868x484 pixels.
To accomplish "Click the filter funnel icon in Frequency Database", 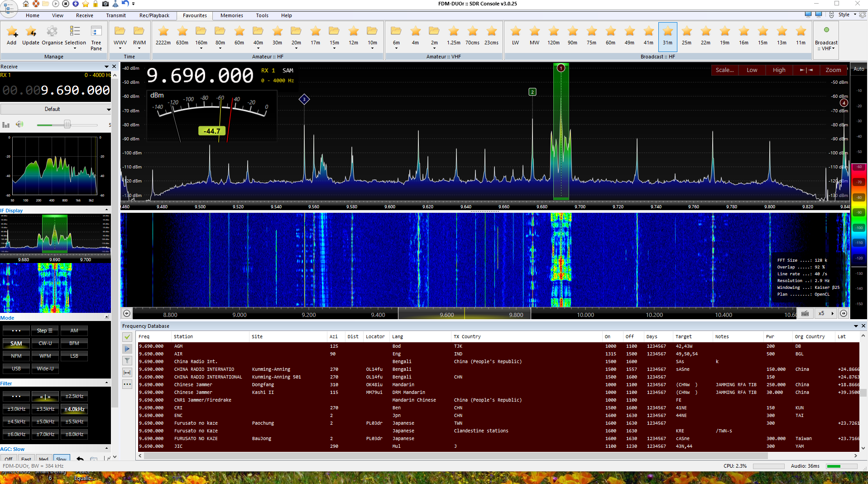I will 127,361.
